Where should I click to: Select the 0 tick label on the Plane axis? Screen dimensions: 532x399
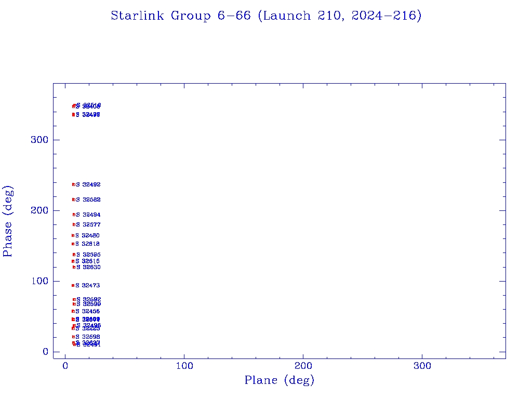pos(65,366)
